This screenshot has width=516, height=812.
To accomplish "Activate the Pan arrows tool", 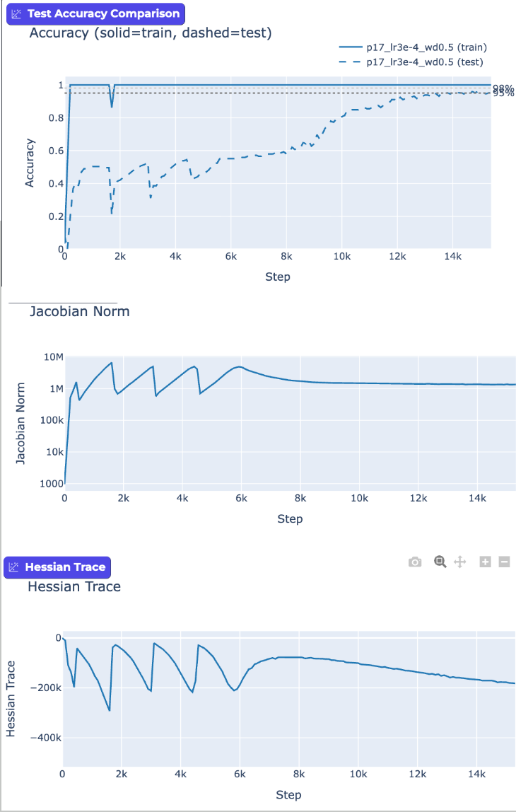I will (459, 562).
